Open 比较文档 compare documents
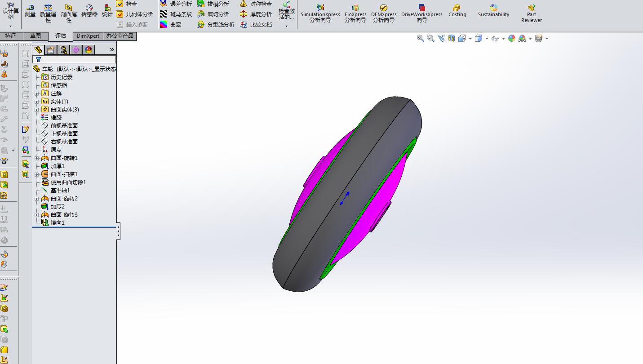Screen dimensions: 643x364 (x=256, y=24)
